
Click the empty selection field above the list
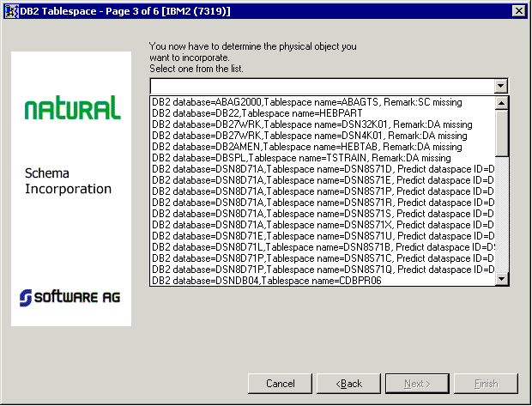[x=321, y=86]
